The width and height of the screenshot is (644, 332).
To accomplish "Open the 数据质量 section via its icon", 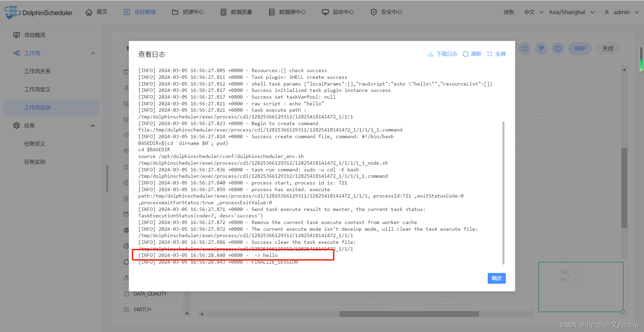I will tap(223, 12).
